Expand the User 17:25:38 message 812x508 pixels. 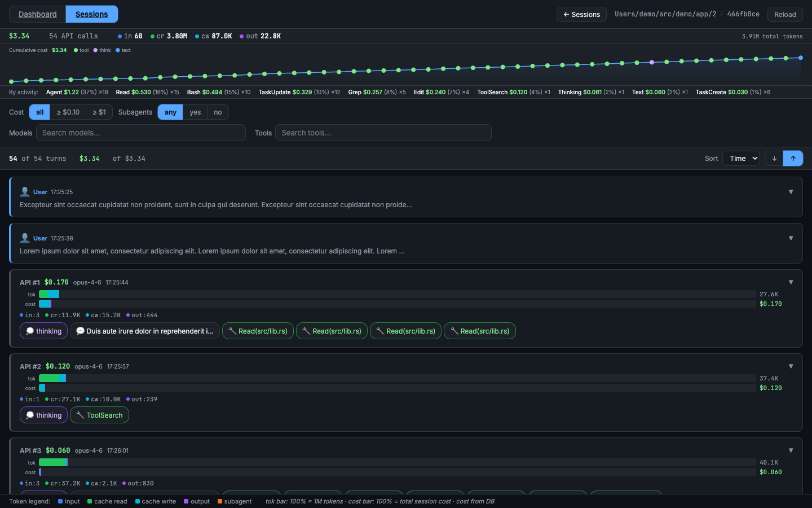(x=791, y=238)
